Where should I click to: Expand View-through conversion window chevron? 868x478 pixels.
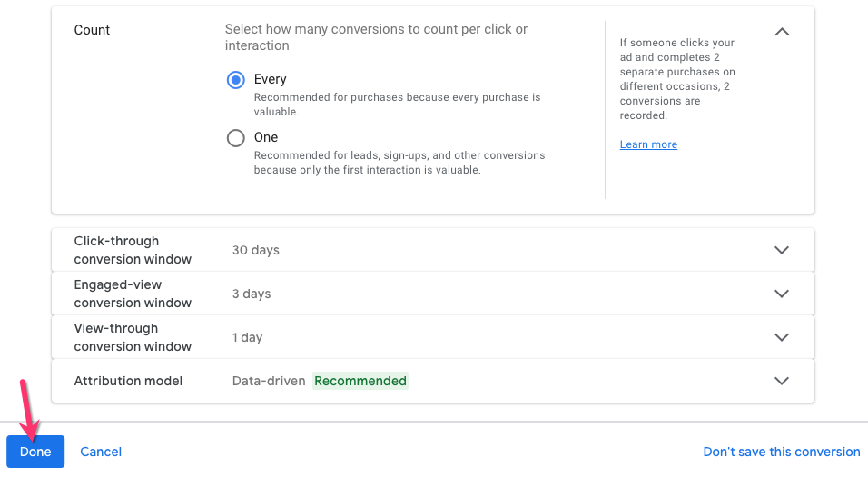pyautogui.click(x=782, y=337)
